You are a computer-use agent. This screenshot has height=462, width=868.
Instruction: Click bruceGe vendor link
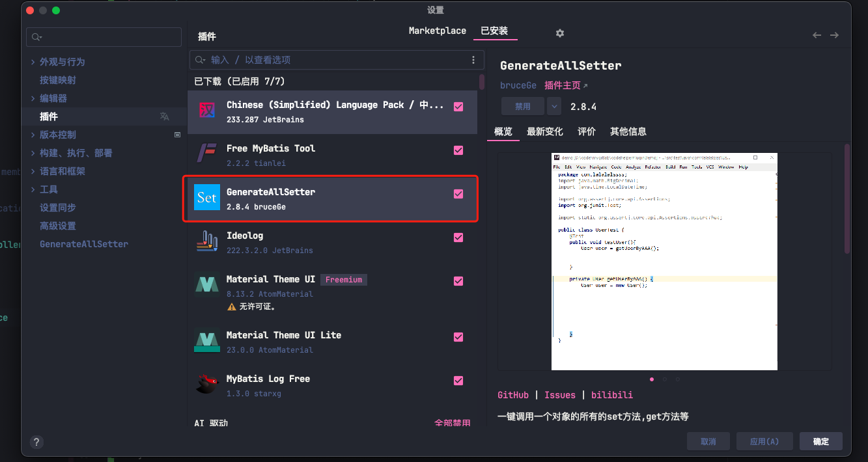(518, 85)
